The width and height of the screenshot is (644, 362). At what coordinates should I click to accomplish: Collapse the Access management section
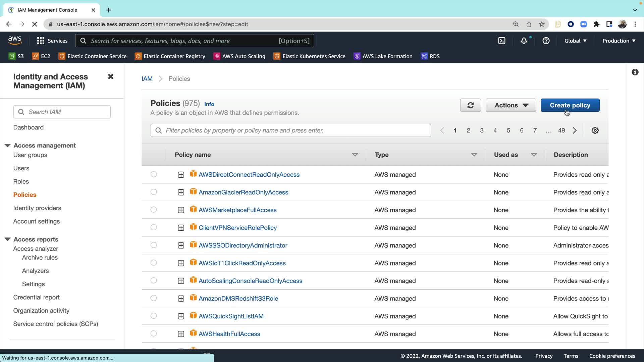[7, 145]
